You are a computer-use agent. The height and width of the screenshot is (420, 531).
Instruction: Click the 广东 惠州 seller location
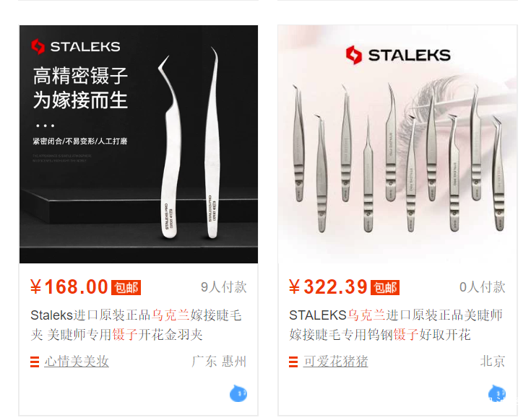(x=219, y=362)
